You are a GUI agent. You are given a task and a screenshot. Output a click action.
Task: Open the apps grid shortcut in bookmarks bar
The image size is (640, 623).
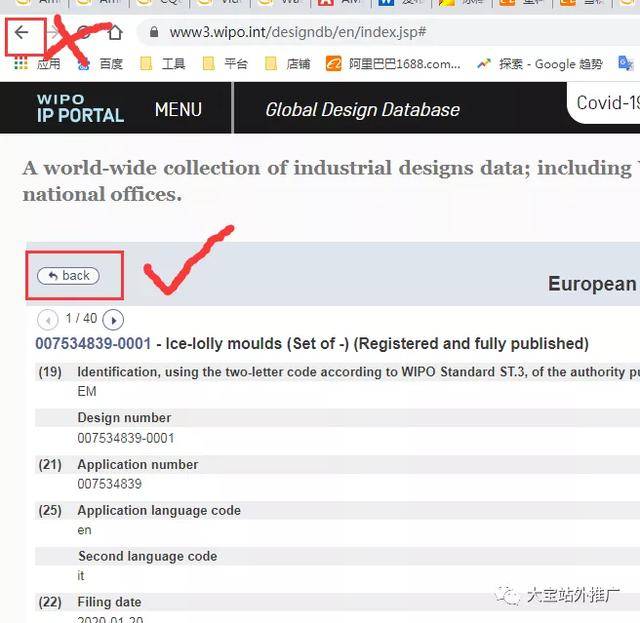click(21, 64)
